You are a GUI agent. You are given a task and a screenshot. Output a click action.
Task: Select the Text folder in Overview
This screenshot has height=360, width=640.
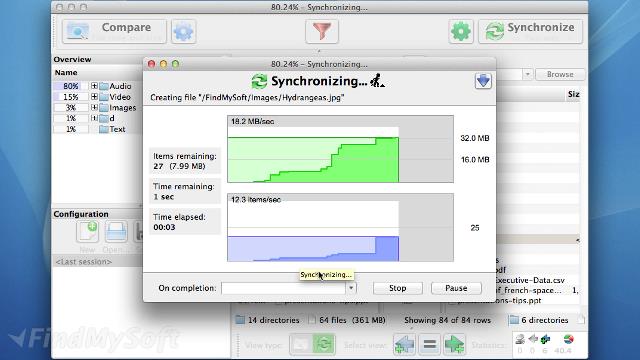tap(112, 129)
